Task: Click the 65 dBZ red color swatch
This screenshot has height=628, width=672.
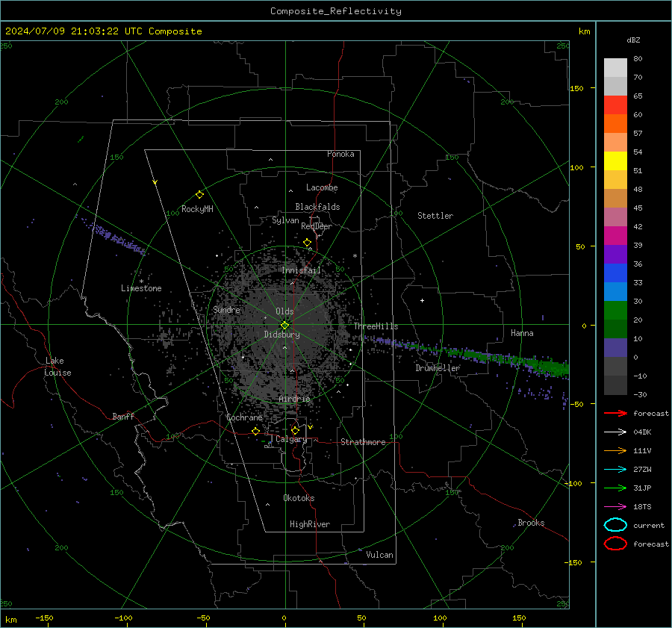Action: click(x=615, y=105)
